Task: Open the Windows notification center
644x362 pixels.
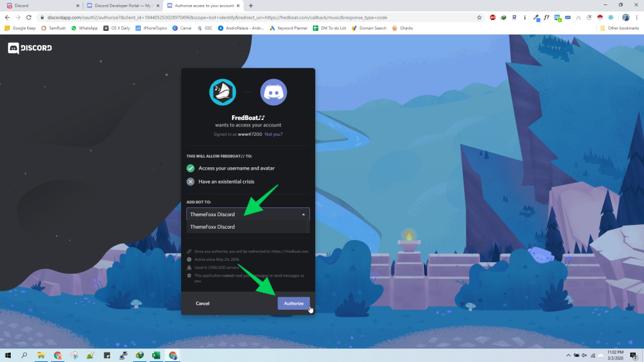Action: [634, 356]
